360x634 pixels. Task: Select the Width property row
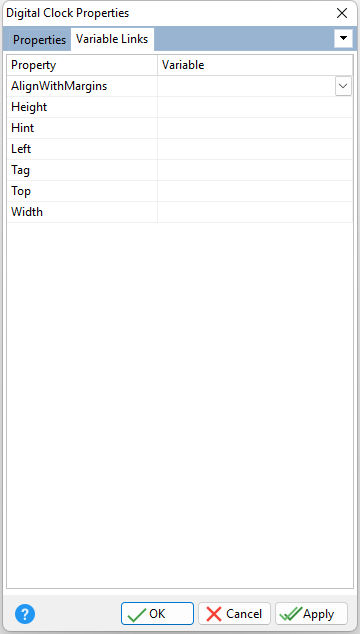coord(180,212)
